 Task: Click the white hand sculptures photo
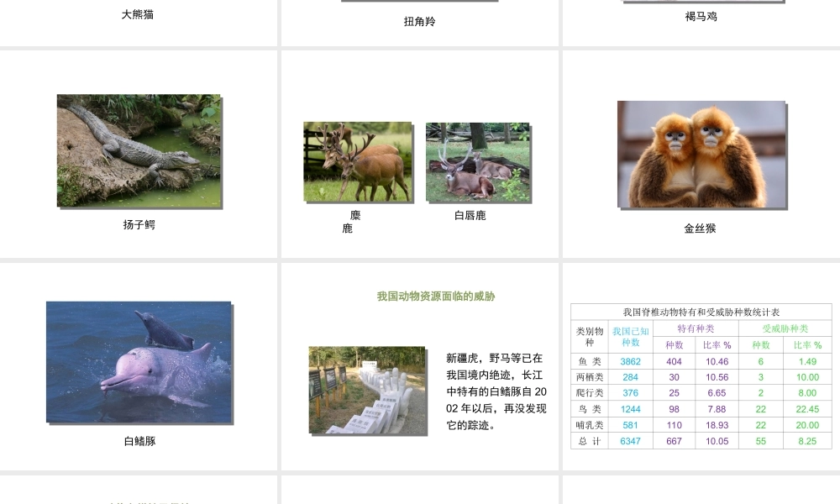(368, 390)
